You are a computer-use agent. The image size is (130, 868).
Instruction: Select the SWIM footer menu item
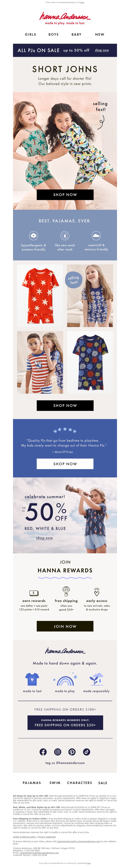pyautogui.click(x=55, y=783)
